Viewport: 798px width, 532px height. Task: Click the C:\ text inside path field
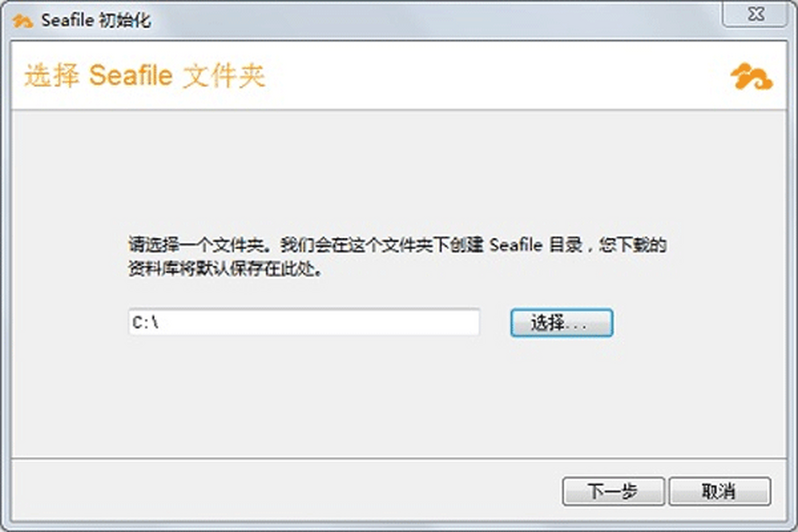[145, 323]
